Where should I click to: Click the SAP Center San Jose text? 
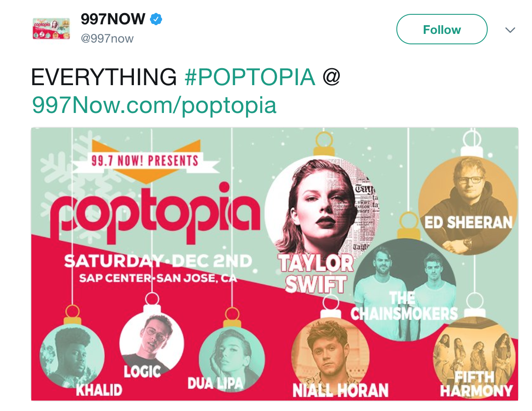[158, 278]
